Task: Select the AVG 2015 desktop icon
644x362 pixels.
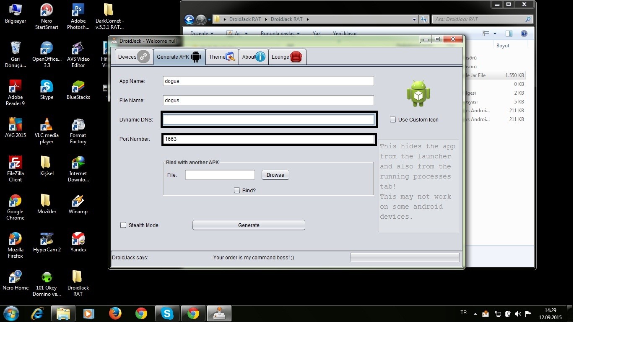Action: [x=16, y=128]
